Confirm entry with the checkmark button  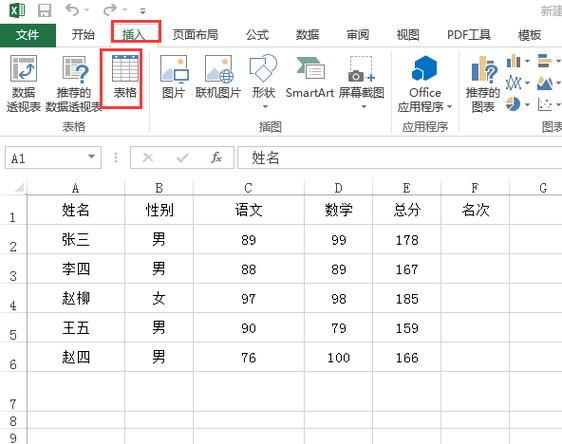[182, 157]
